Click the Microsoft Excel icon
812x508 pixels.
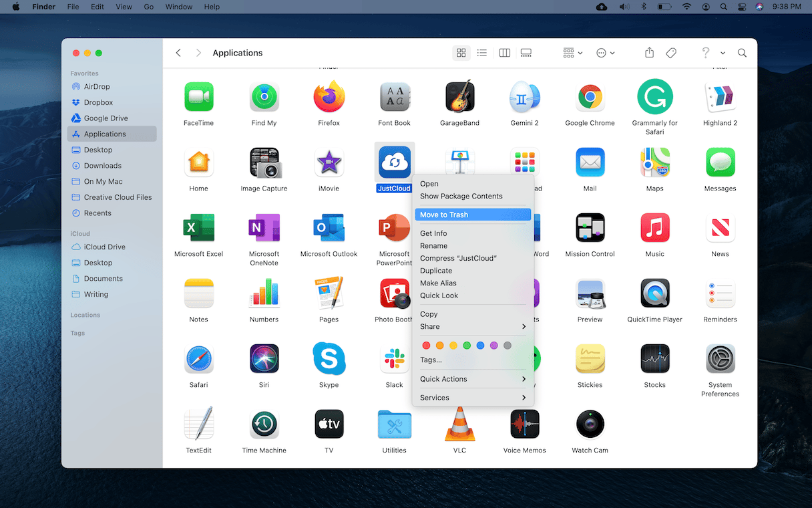point(198,228)
